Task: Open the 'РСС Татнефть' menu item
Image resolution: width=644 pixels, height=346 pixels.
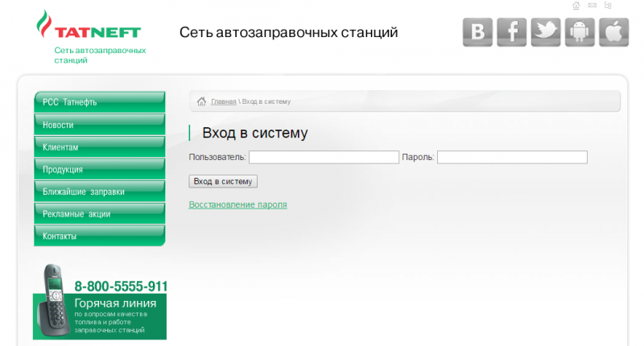Action: coord(98,102)
